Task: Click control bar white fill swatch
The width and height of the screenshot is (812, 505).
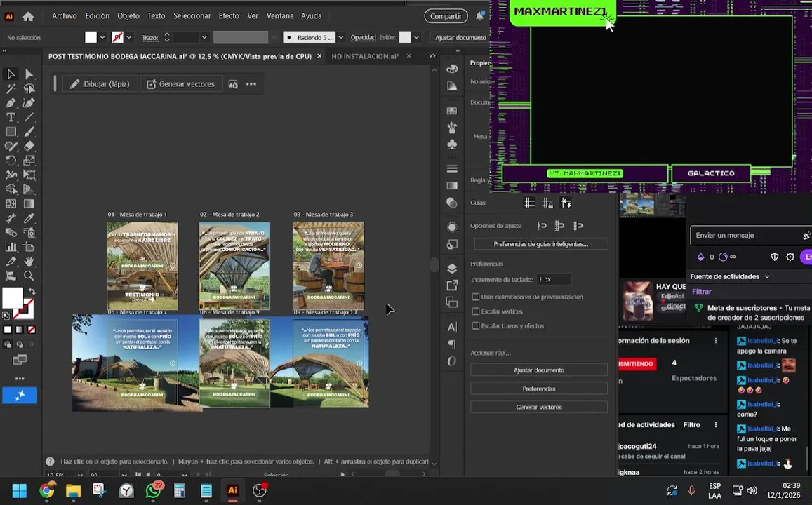Action: [x=91, y=37]
